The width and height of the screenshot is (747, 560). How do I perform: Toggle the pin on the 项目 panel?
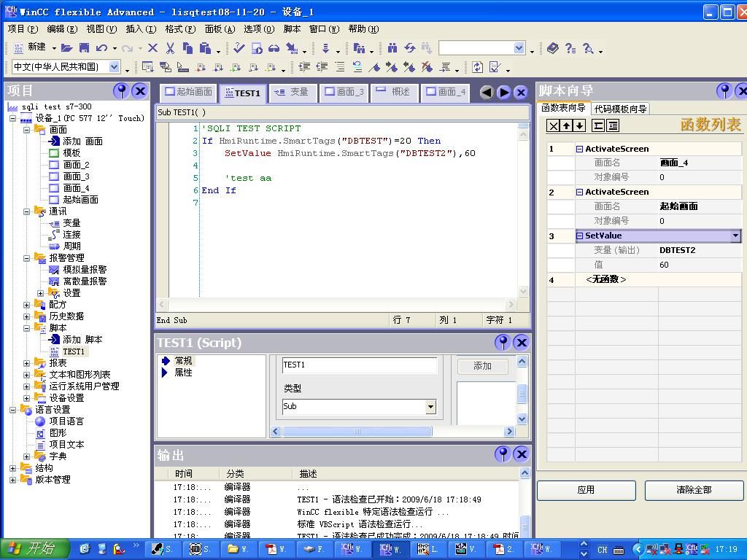[x=122, y=90]
